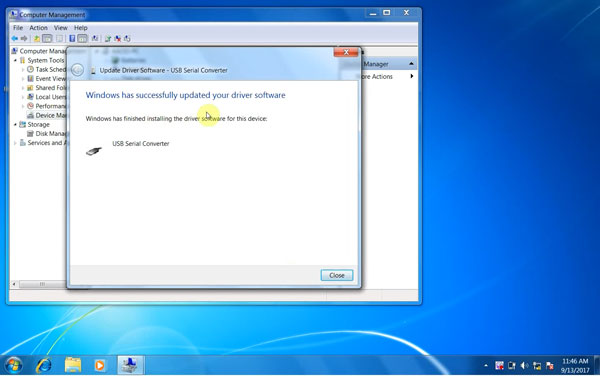Click the round back arrow in the Update Driver dialog
The width and height of the screenshot is (600, 380).
[x=77, y=70]
